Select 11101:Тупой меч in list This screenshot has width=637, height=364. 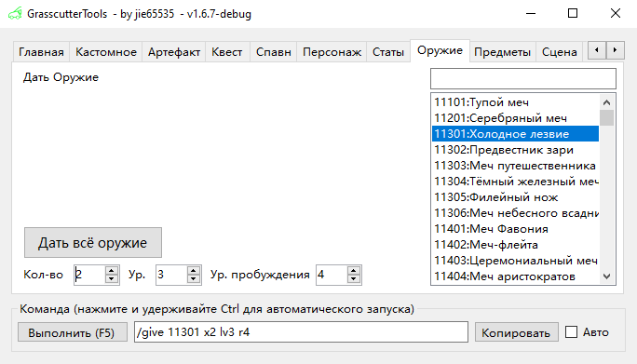516,102
